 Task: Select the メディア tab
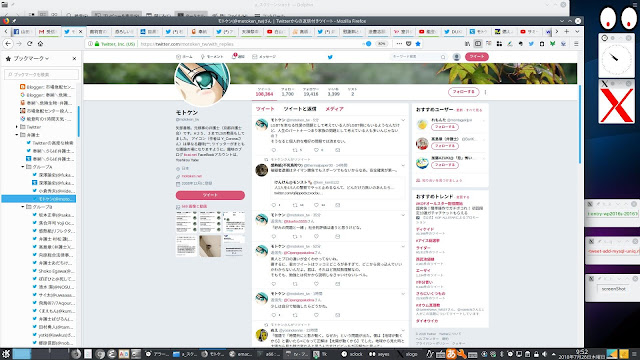click(x=334, y=109)
